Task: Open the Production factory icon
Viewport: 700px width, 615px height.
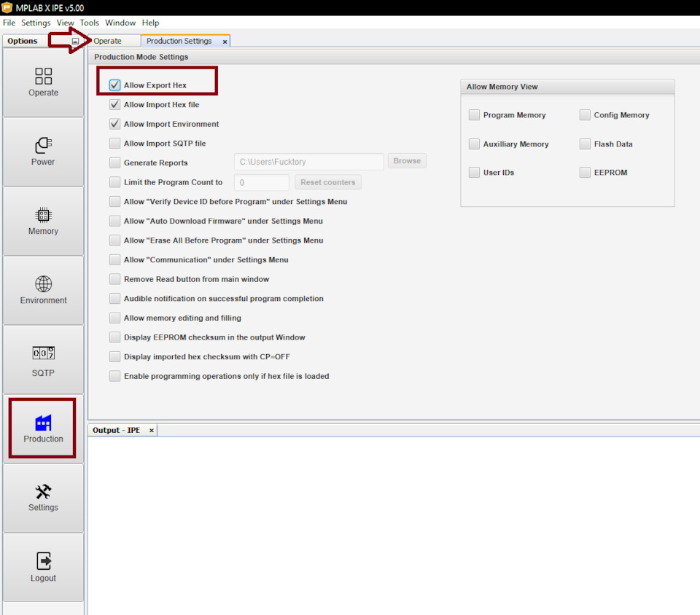Action: point(43,423)
